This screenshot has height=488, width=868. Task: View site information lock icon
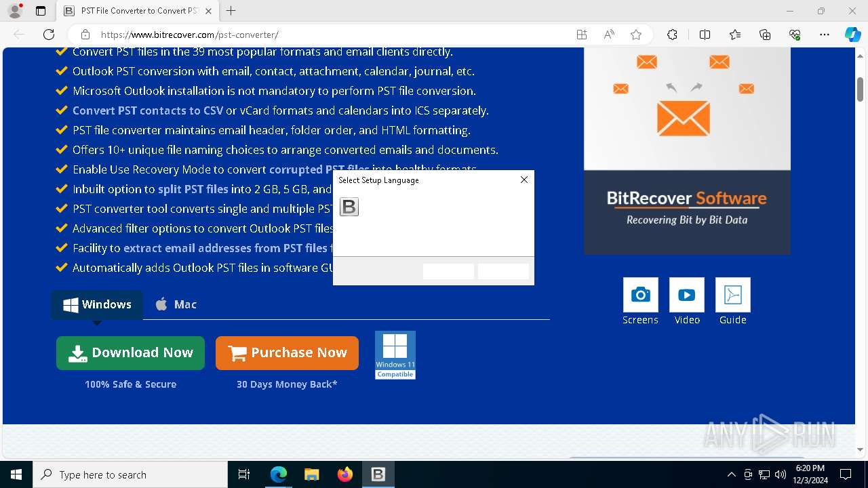pos(85,35)
